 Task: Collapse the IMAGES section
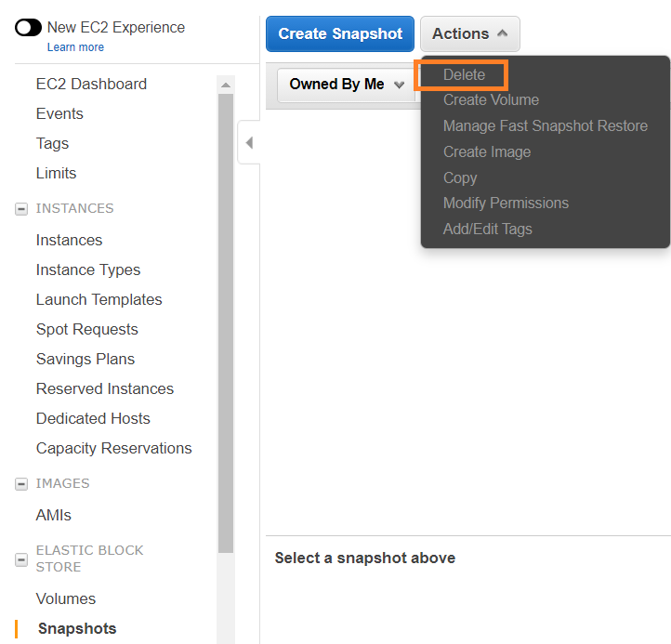[21, 484]
